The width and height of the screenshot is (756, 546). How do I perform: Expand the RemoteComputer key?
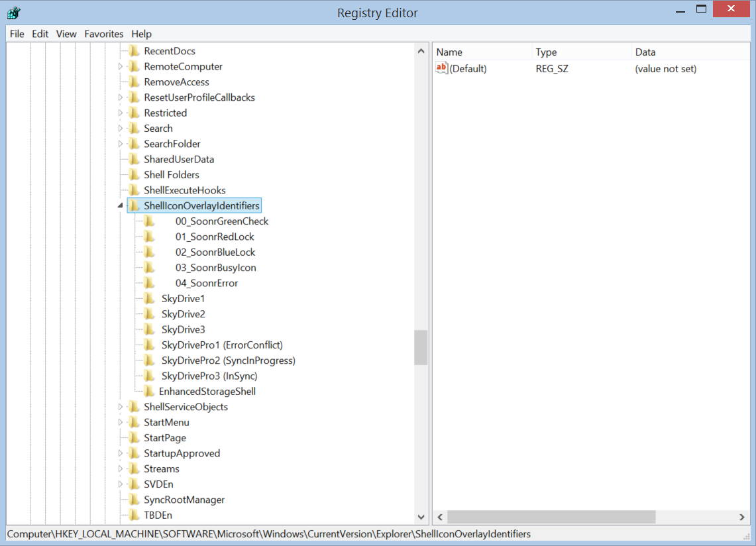point(121,67)
